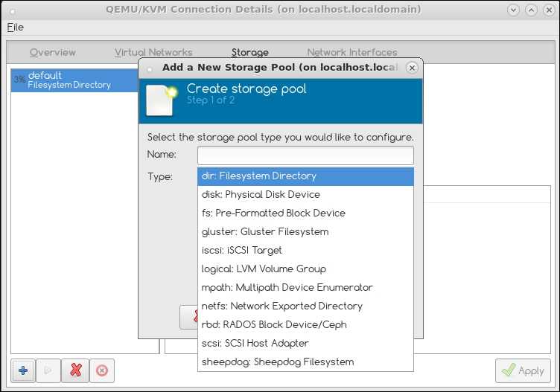Click the storage pool page icon in dialog header

(162, 100)
